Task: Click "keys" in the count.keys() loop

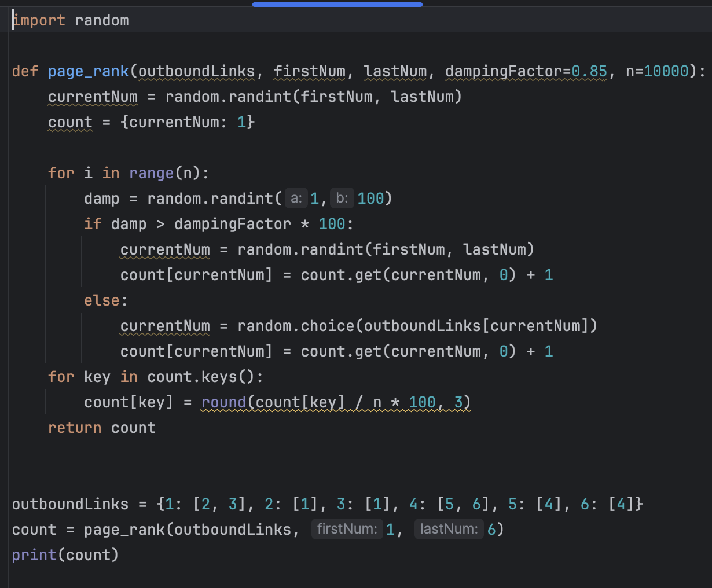Action: click(219, 377)
